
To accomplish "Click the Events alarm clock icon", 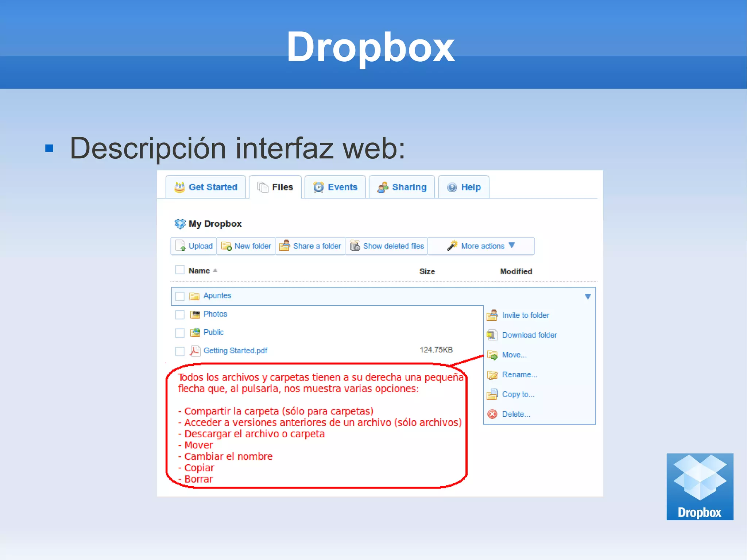I will (318, 187).
